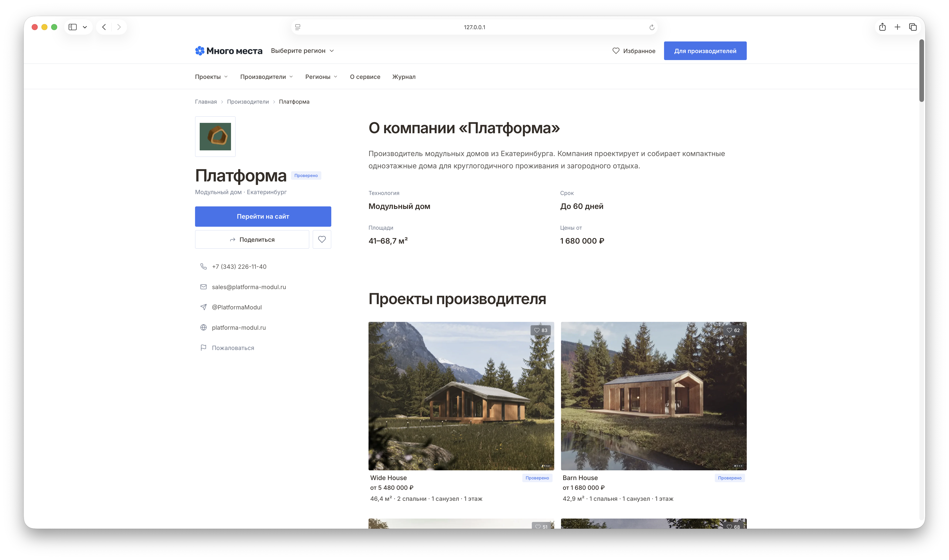949x560 pixels.
Task: Open platforma-modul.ru link
Action: point(239,328)
